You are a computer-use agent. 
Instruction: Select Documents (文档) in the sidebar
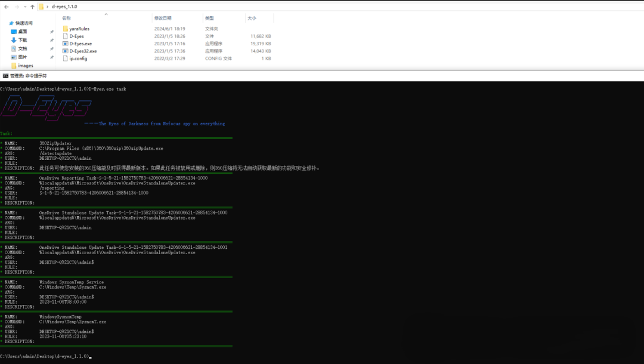23,48
